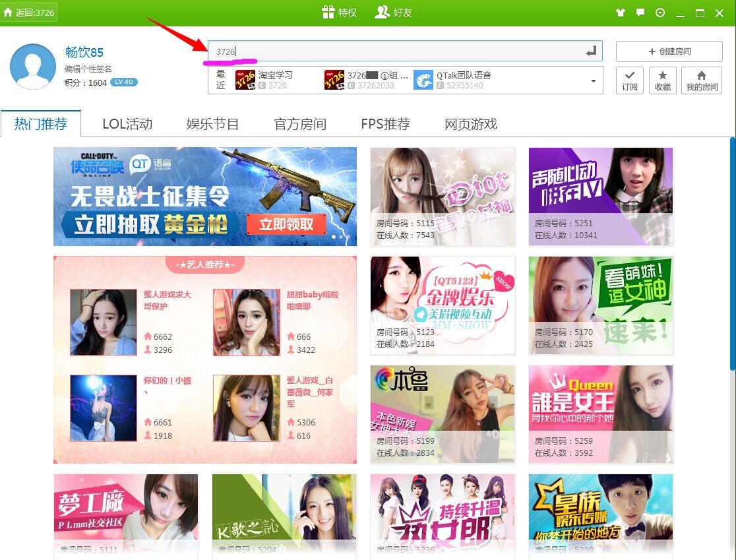
Task: Click the 返回:3726 home button
Action: click(x=28, y=13)
